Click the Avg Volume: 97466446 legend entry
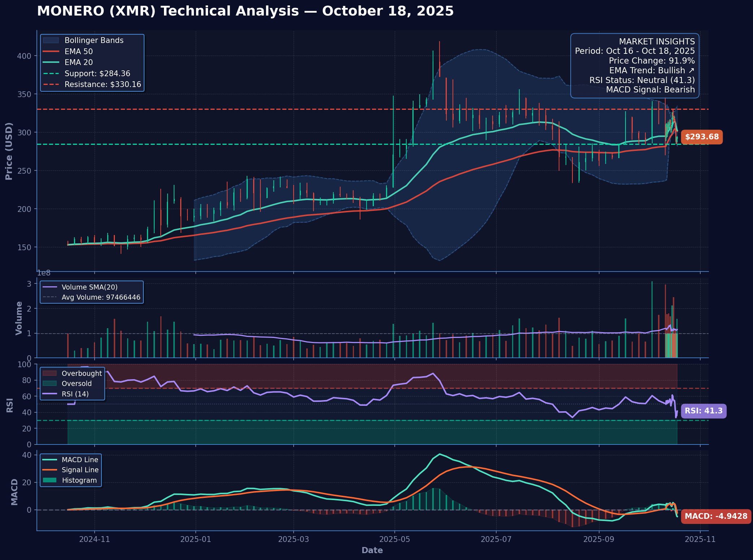This screenshot has width=753, height=560. tap(101, 298)
